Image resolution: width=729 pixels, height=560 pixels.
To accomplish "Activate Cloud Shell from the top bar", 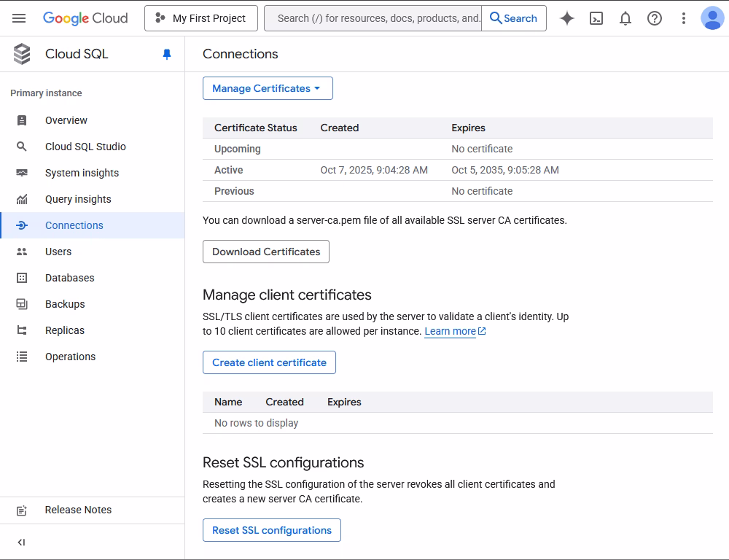I will [596, 18].
